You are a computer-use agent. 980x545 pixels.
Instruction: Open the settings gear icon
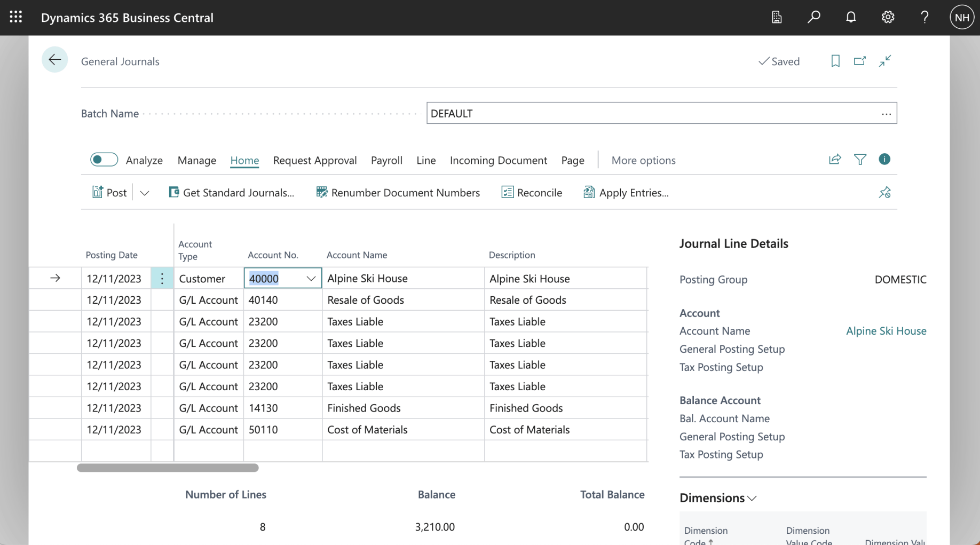(x=888, y=17)
